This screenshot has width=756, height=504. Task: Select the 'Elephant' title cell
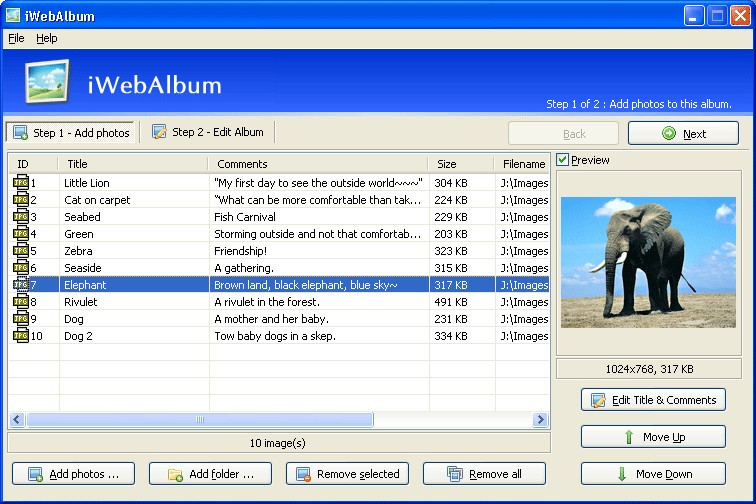point(85,285)
